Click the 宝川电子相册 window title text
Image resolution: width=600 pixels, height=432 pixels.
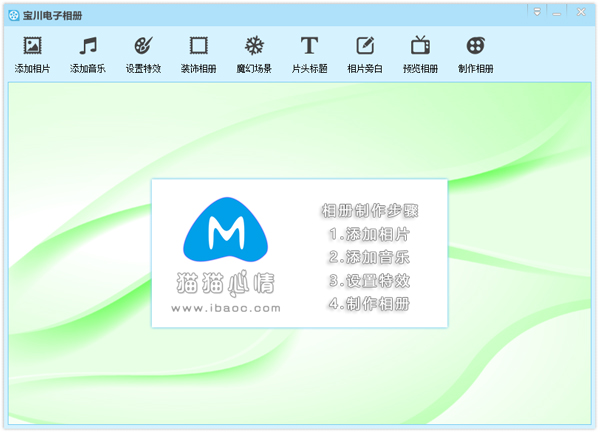click(x=54, y=15)
